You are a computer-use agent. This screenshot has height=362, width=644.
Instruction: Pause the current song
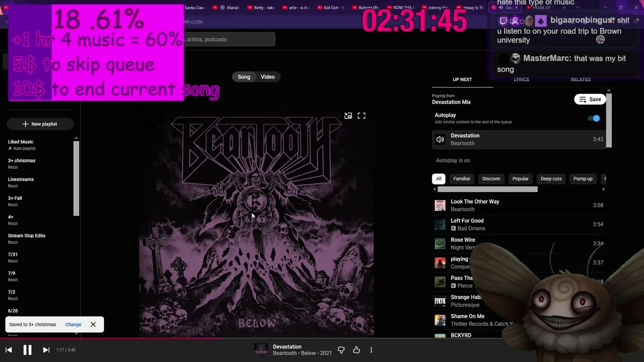(27, 350)
